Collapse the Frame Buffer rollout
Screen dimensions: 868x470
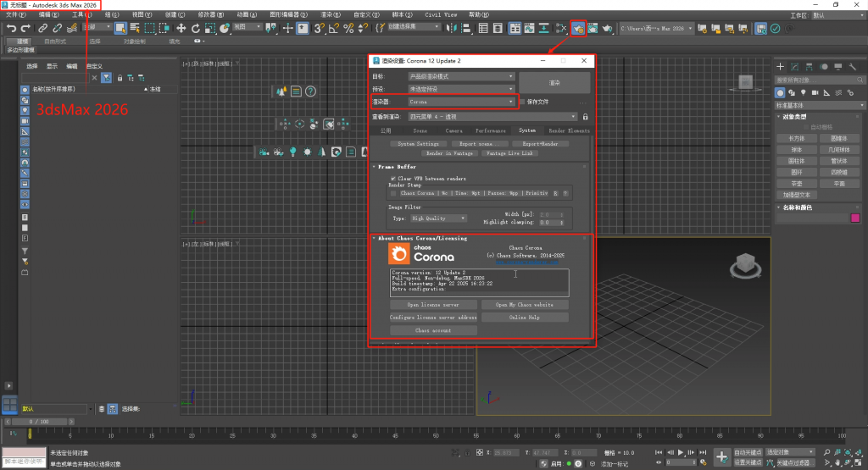click(x=397, y=167)
